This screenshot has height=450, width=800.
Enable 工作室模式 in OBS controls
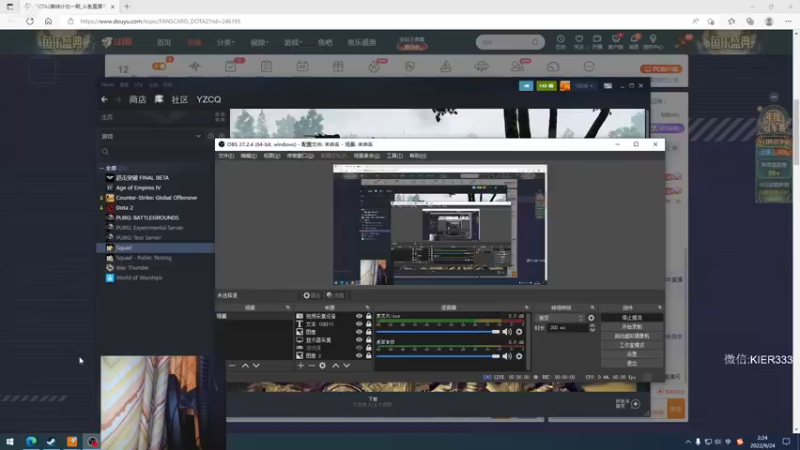[x=632, y=345]
